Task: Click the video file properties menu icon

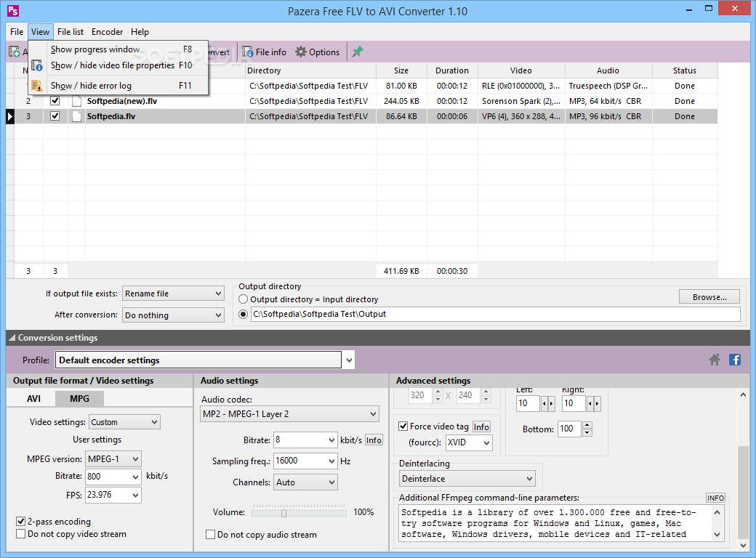Action: pos(37,65)
